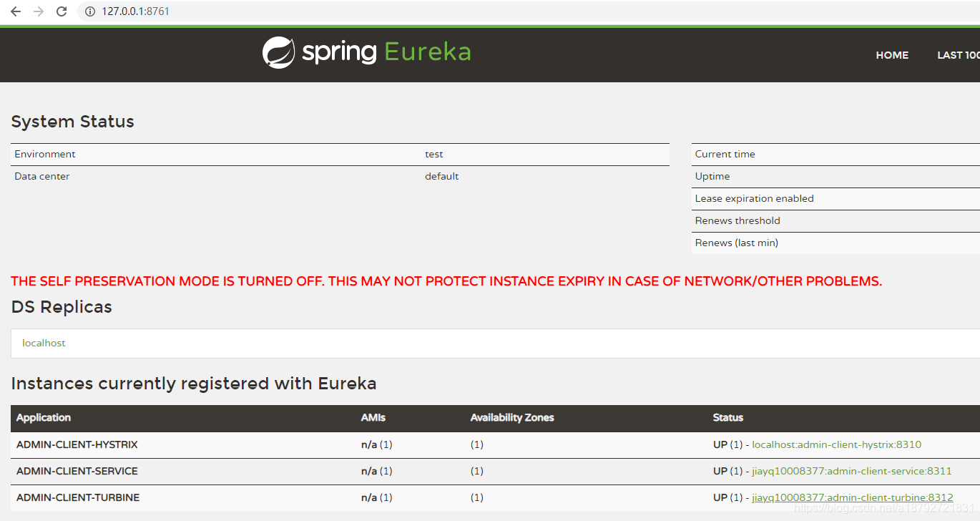Click the localhost replica link
The width and height of the screenshot is (980, 521).
point(44,343)
